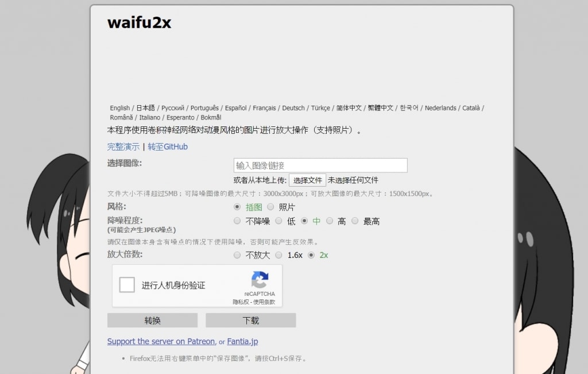Screen dimensions: 588x374
Task: Choose 最高 noise reduction level
Action: pos(355,221)
